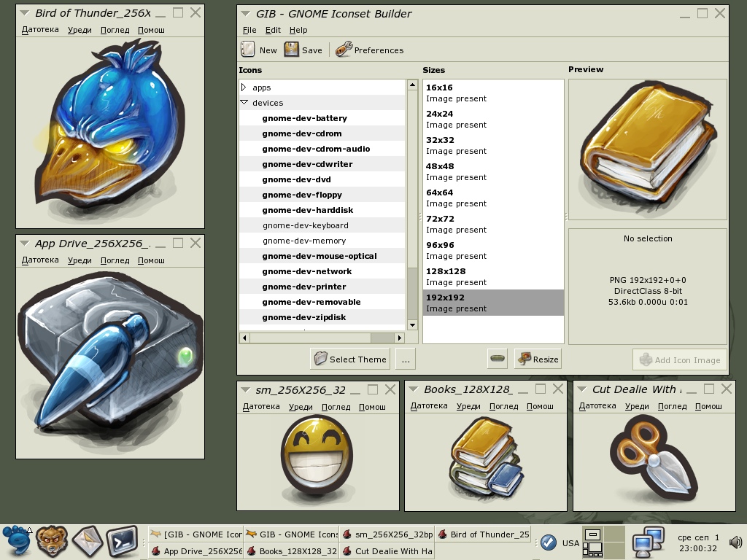Select the 192x192 size entry
The height and width of the screenshot is (560, 747).
click(x=493, y=303)
